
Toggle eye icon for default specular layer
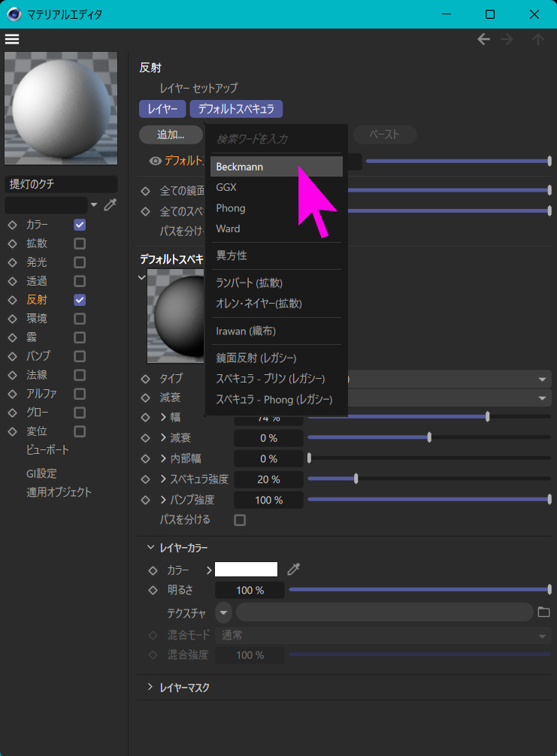(155, 161)
